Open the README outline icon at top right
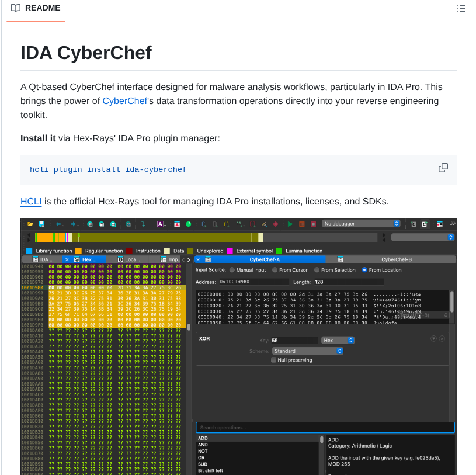 (x=461, y=9)
